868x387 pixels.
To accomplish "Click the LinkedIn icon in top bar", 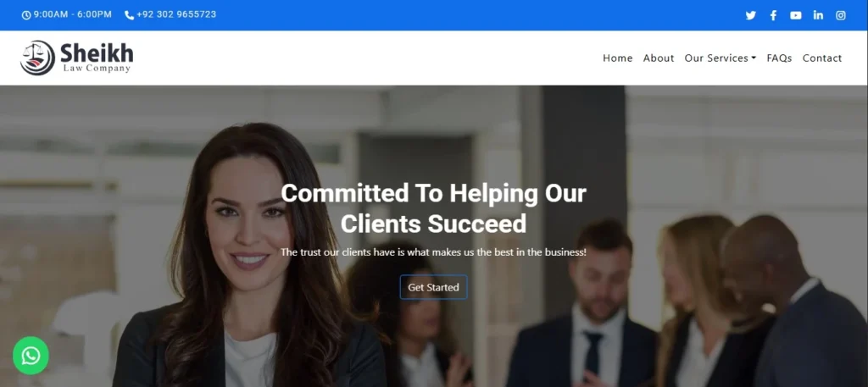I will 818,15.
